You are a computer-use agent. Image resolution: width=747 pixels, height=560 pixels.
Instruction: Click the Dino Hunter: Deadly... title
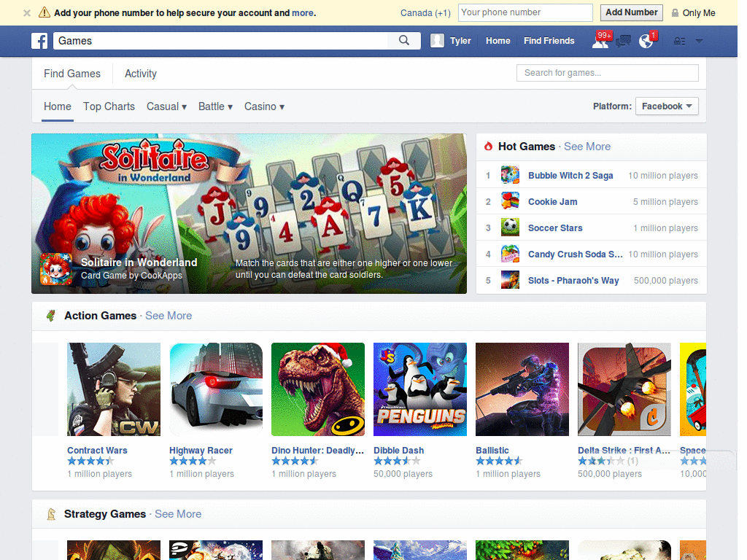pos(318,451)
